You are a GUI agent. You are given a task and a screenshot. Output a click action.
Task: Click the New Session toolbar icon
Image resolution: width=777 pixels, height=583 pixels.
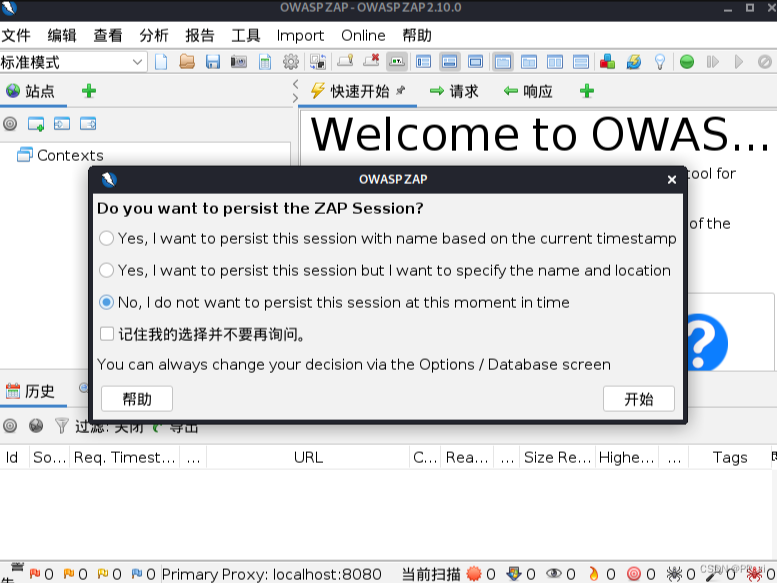pyautogui.click(x=161, y=62)
